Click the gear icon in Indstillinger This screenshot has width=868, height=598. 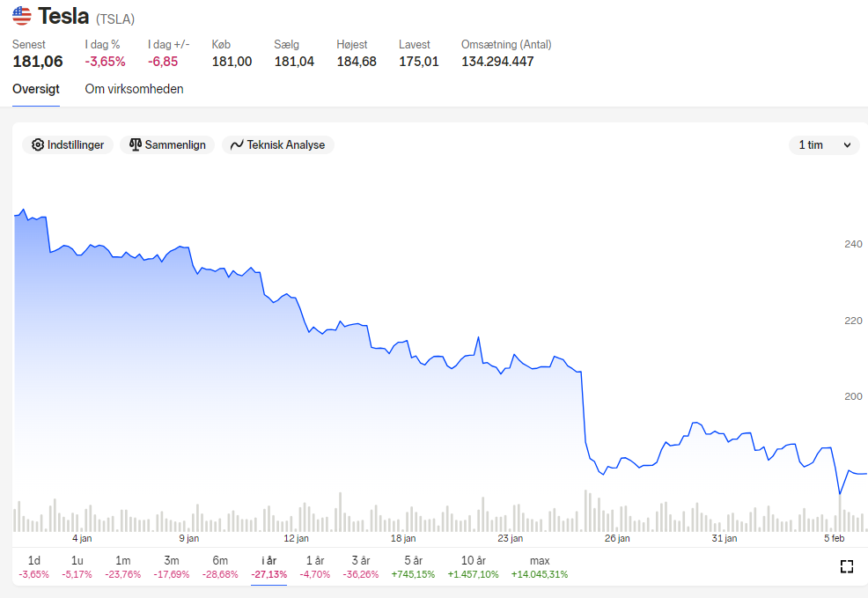pos(38,145)
